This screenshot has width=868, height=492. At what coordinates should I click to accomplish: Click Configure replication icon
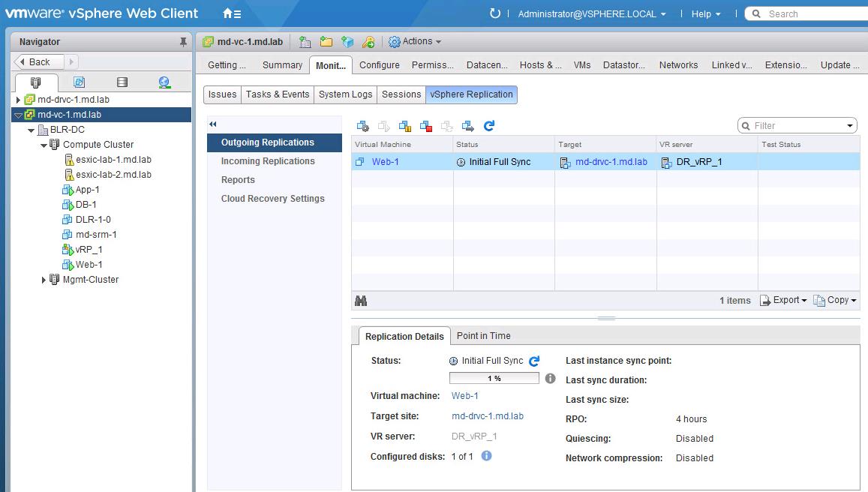pyautogui.click(x=362, y=126)
